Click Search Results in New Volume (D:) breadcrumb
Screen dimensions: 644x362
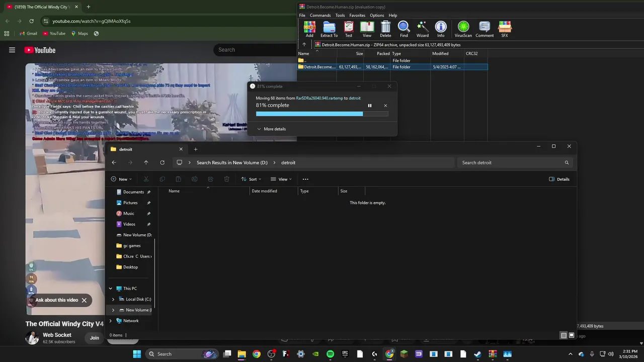point(232,162)
